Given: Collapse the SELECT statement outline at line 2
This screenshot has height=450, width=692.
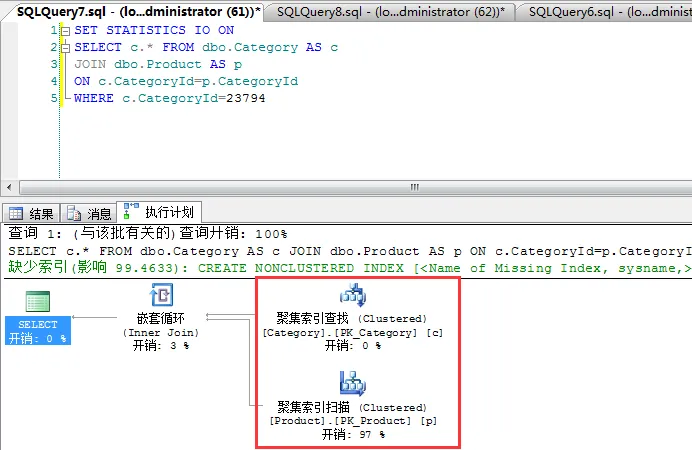Looking at the screenshot, I should [x=65, y=48].
